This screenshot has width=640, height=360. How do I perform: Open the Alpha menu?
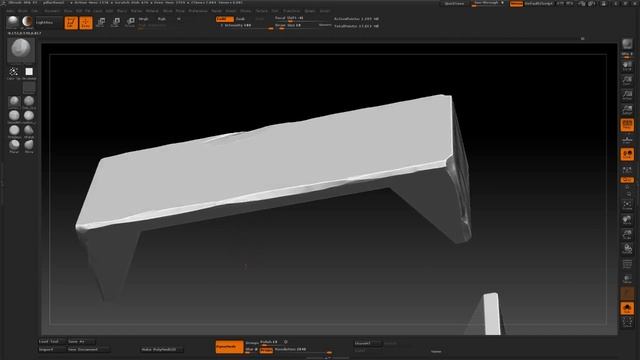click(x=11, y=11)
